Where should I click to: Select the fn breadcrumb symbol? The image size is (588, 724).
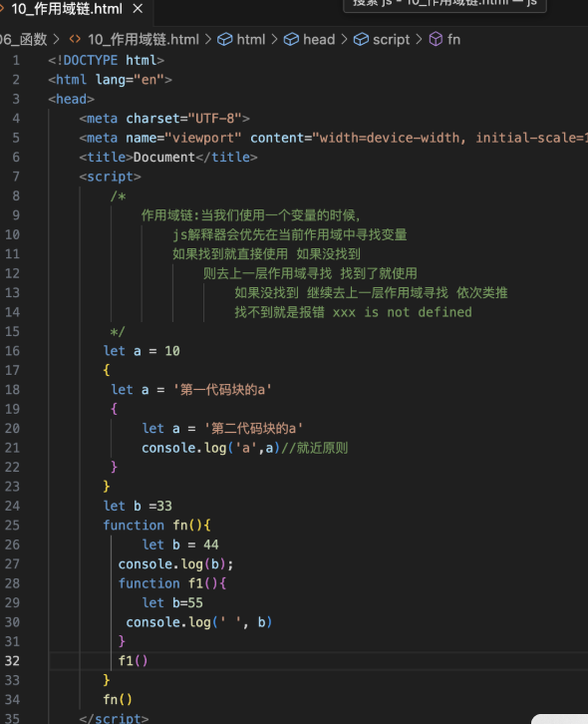[x=453, y=39]
